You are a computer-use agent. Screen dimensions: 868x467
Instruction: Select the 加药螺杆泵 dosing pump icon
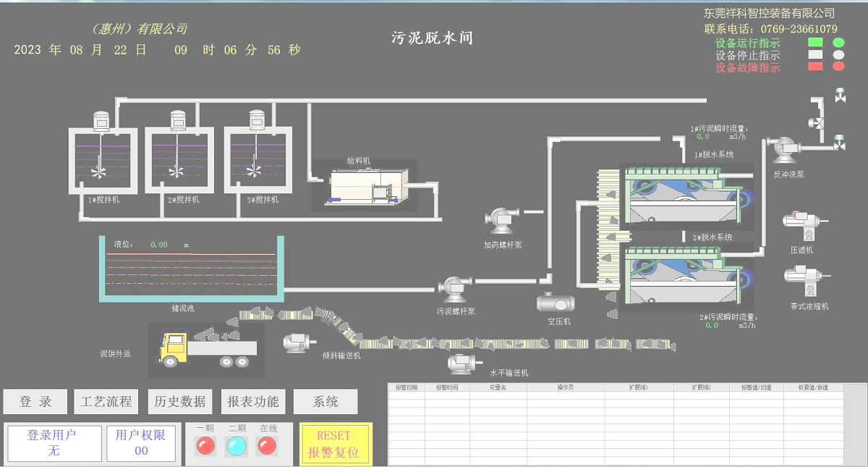(x=501, y=220)
